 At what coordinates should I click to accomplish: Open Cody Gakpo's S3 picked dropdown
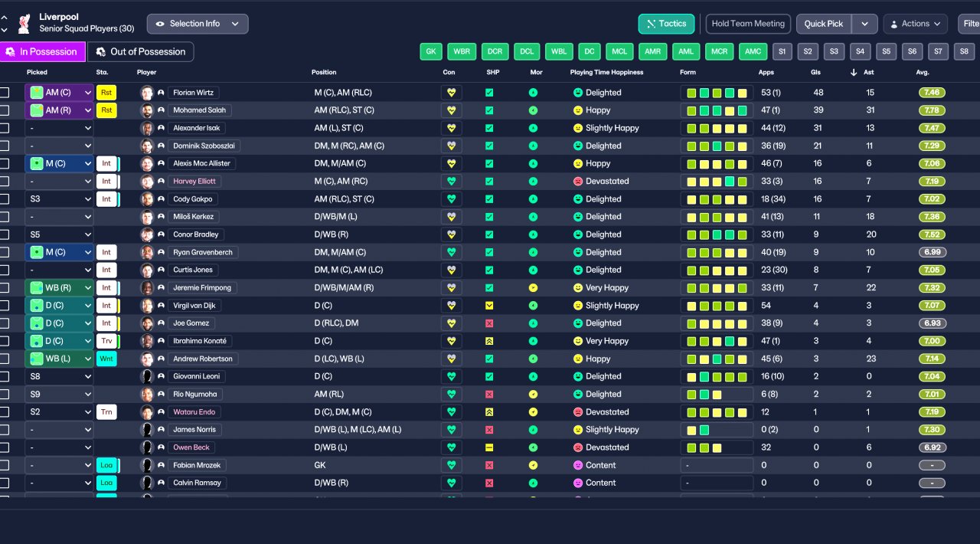tap(60, 199)
